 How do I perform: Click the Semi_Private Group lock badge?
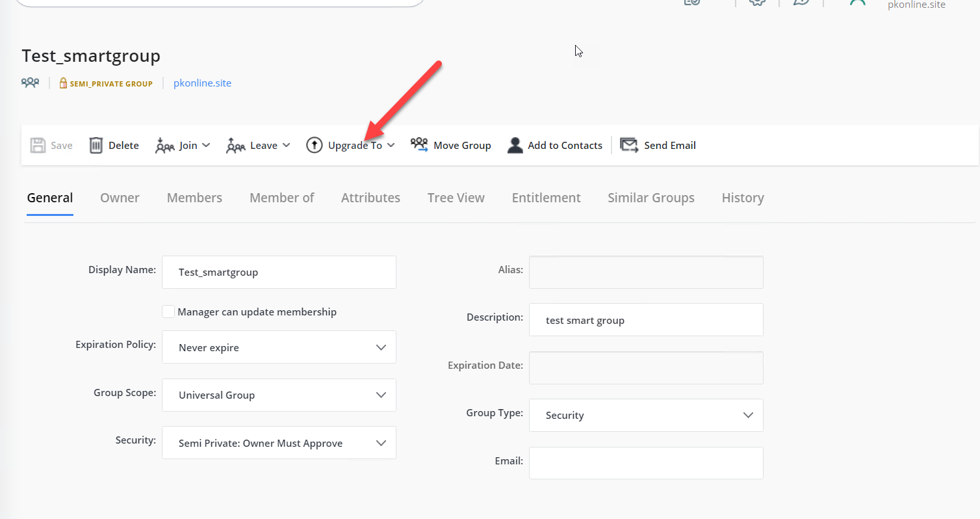point(106,83)
